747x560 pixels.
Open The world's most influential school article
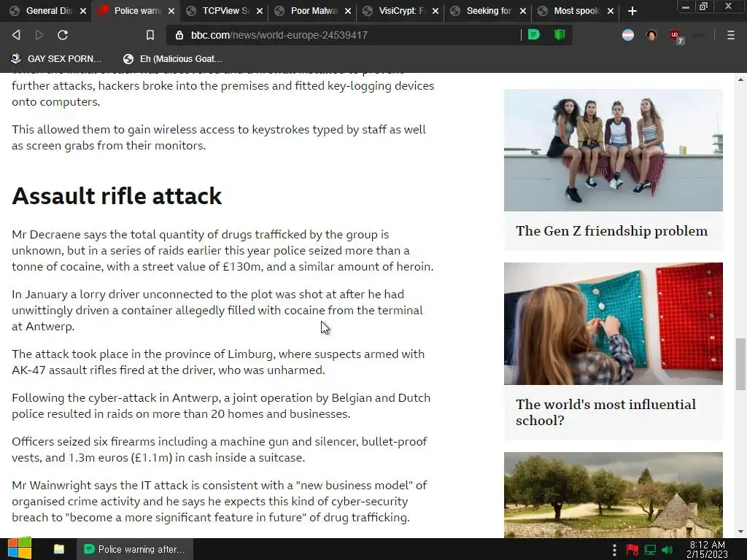click(605, 413)
